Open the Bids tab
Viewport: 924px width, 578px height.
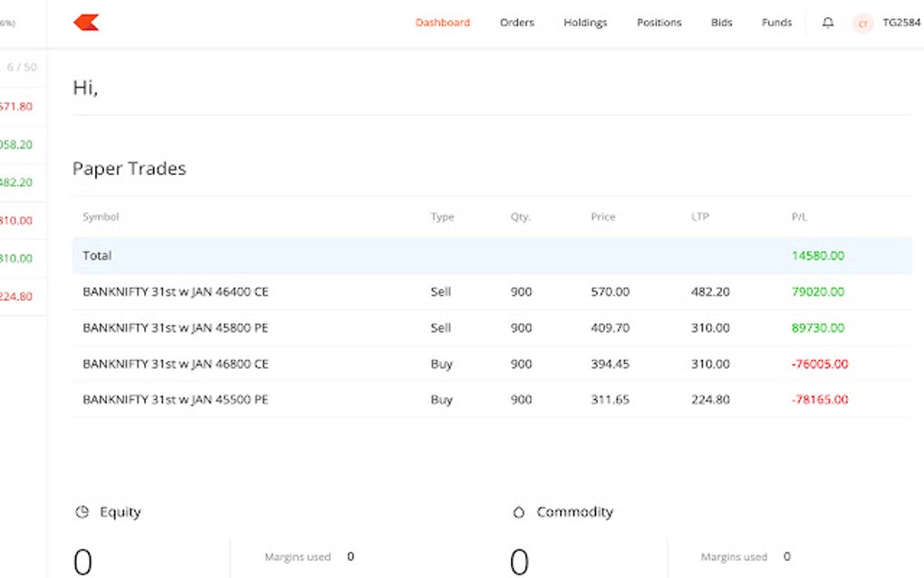[x=721, y=23]
